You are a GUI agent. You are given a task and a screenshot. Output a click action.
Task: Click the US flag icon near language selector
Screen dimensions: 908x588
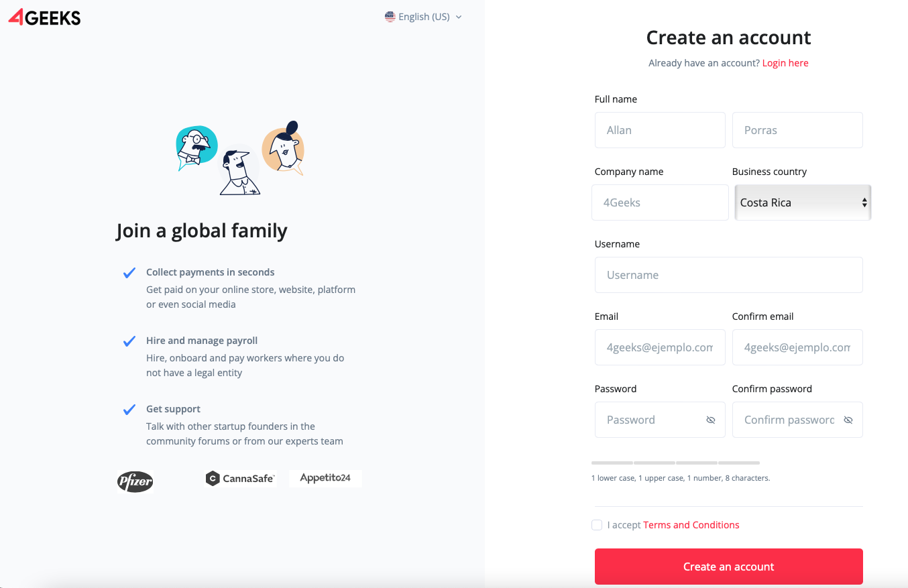(390, 16)
